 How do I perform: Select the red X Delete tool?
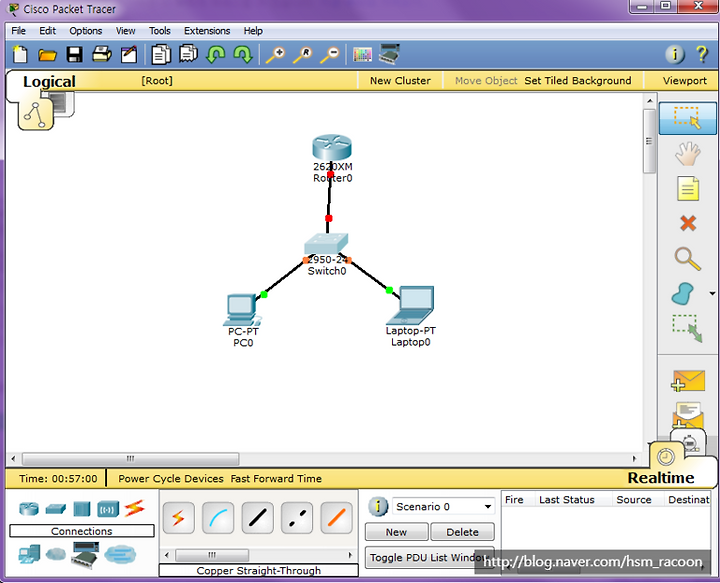pyautogui.click(x=688, y=224)
